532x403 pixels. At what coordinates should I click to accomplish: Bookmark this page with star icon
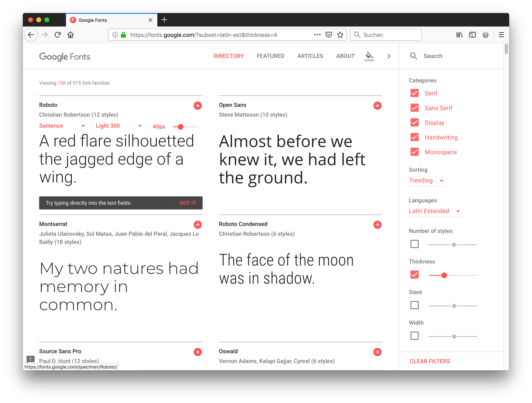click(340, 35)
